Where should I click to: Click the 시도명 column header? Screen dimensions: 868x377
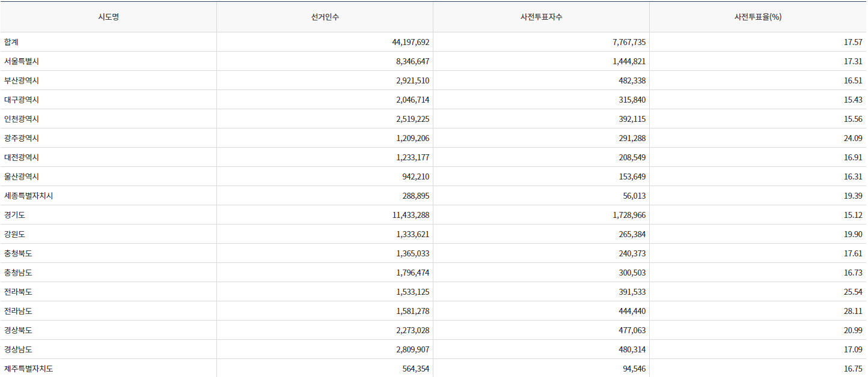click(x=108, y=17)
